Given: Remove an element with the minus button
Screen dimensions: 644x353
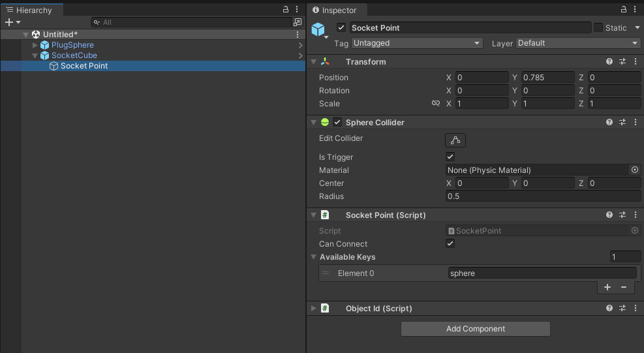Looking at the screenshot, I should tap(624, 287).
